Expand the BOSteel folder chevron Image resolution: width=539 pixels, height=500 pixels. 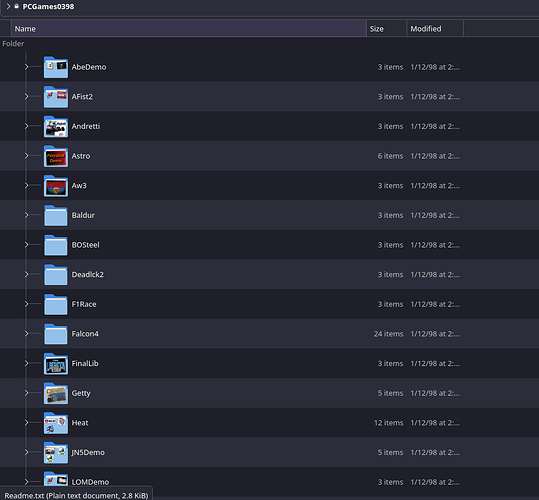coord(26,245)
